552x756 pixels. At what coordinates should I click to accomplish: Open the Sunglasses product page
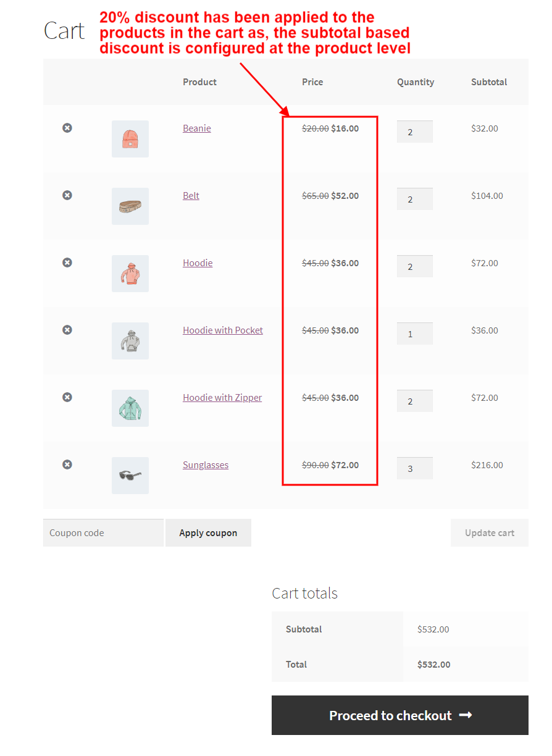(x=206, y=464)
